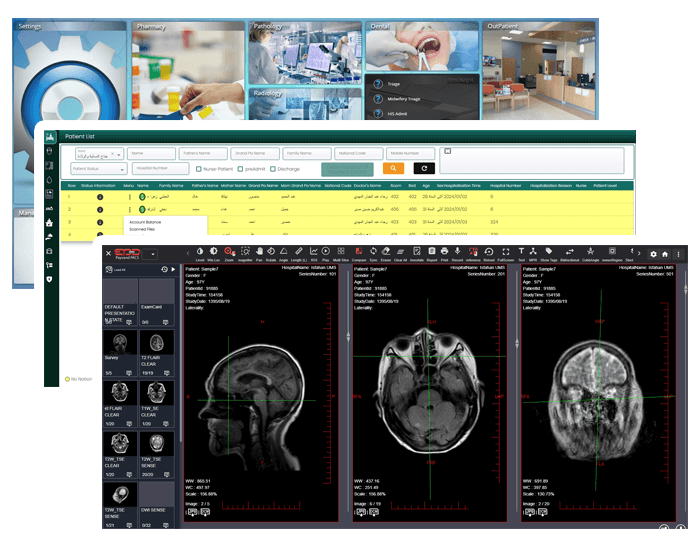The height and width of the screenshot is (542, 700).
Task: Open the MPR tool
Action: point(533,253)
